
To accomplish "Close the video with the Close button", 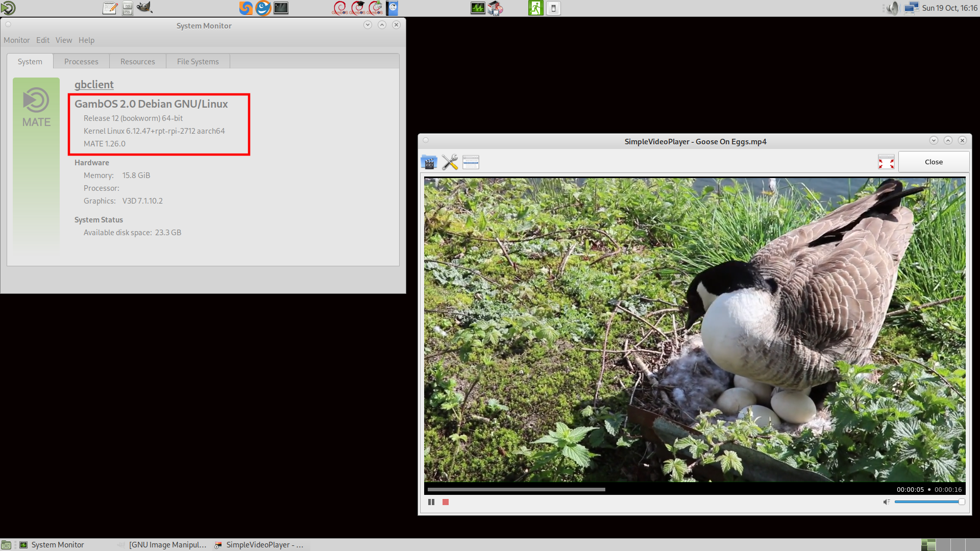I will coord(934,161).
